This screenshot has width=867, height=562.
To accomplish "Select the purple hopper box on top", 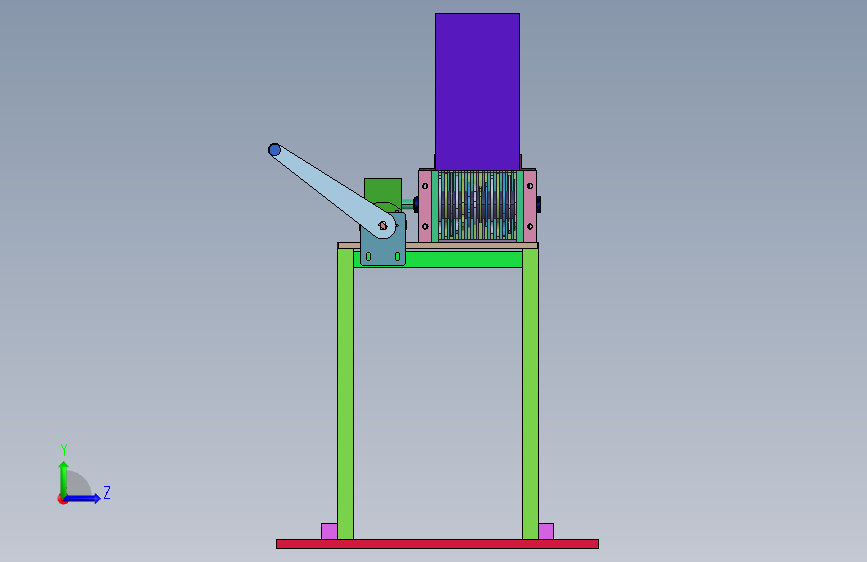I will pyautogui.click(x=477, y=91).
